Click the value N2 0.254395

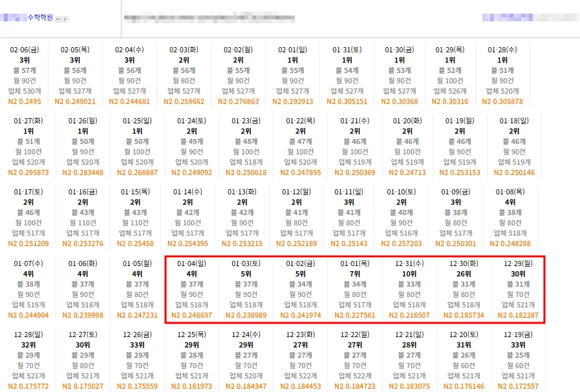coord(188,243)
